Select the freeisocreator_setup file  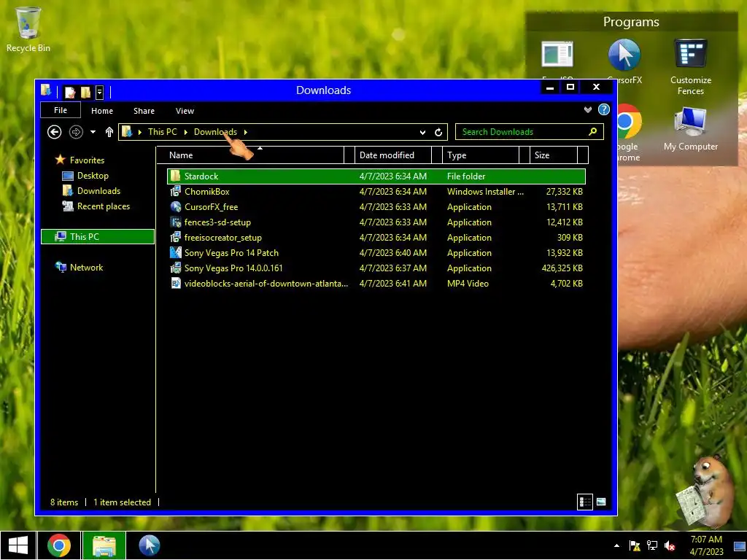point(376,237)
